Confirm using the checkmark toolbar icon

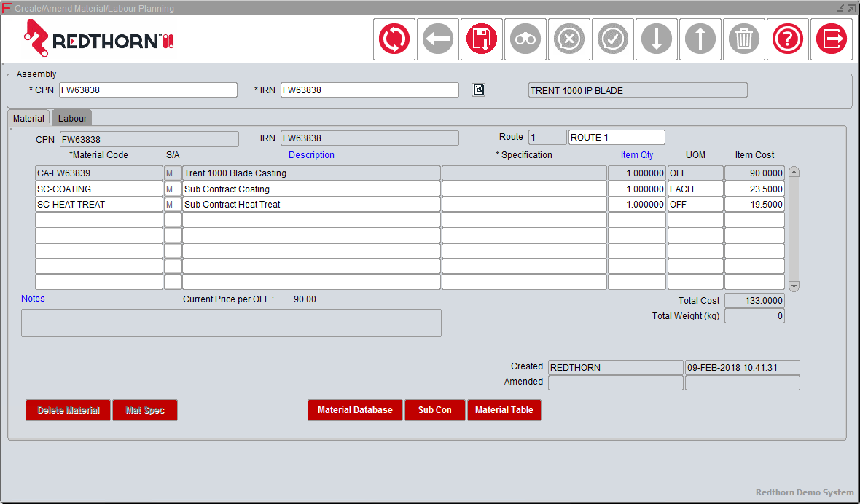612,39
